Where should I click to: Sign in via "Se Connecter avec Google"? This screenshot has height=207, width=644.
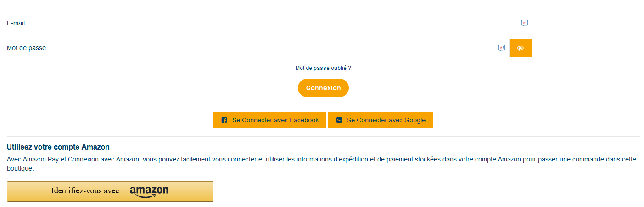tap(381, 120)
